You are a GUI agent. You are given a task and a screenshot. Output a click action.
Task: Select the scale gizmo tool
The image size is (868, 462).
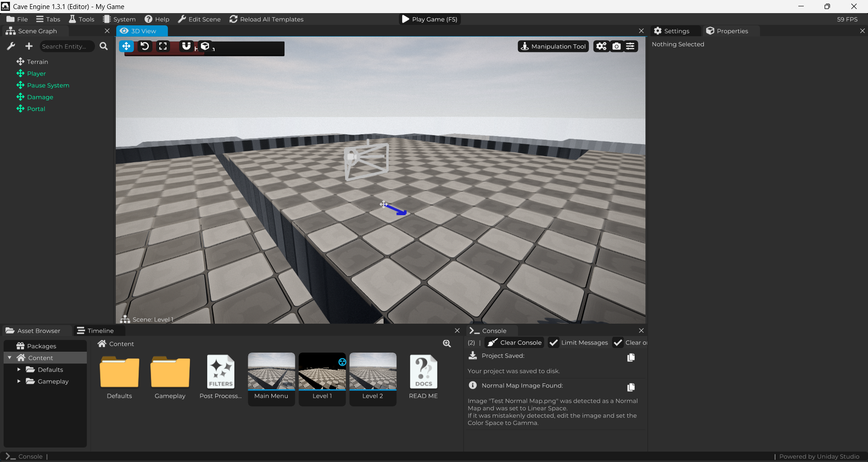[x=163, y=46]
